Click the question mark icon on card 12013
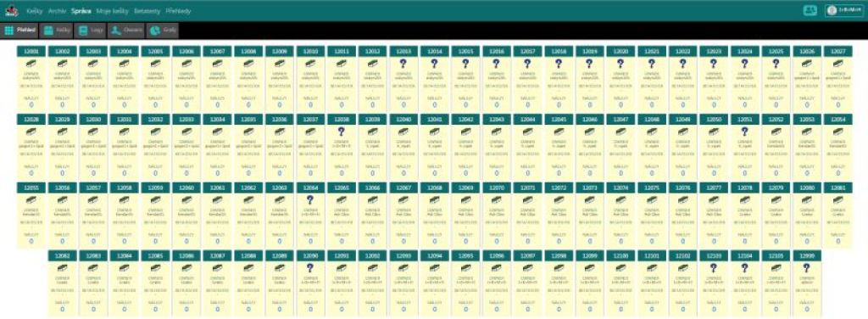868x319 pixels. [x=403, y=64]
